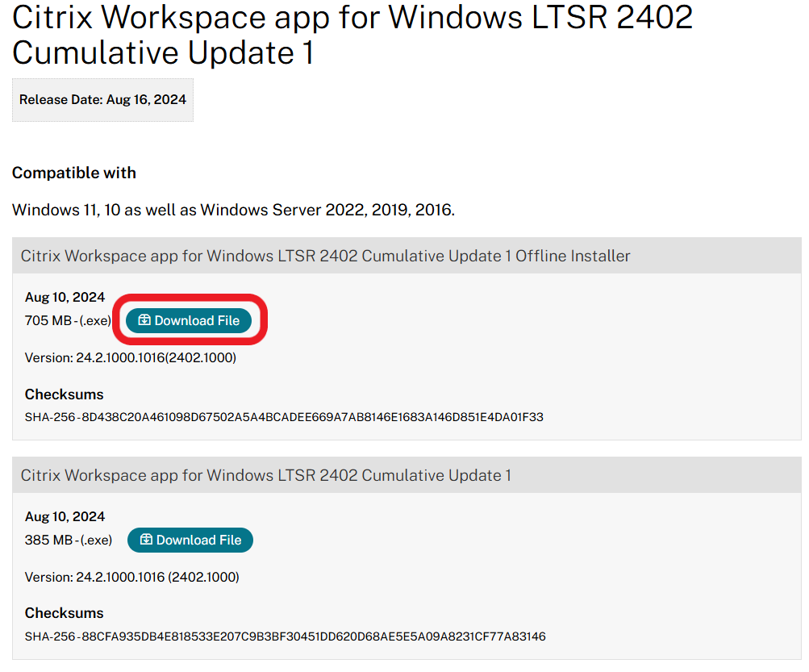Click version text 24.2.1000.1016(2402.1000) in Offline Installer
Image resolution: width=809 pixels, height=672 pixels.
(131, 357)
